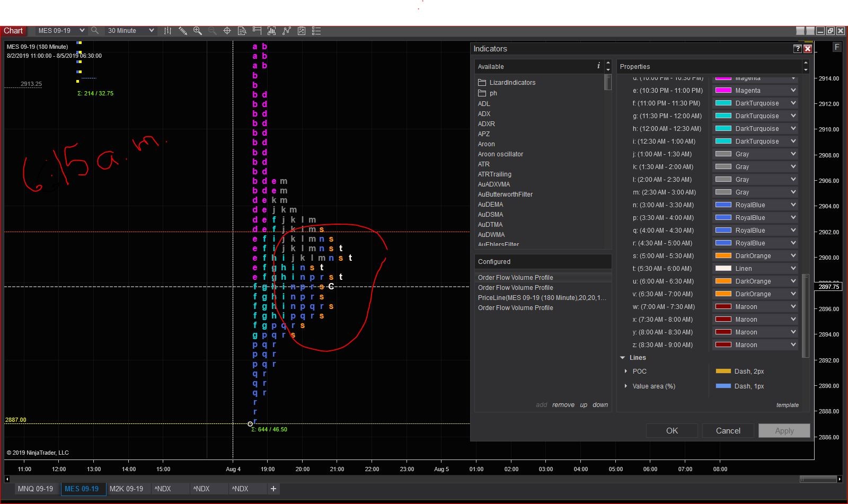The width and height of the screenshot is (848, 504).
Task: Select the PriceLine(MES 09-19 ...) configured indicator
Action: click(542, 298)
